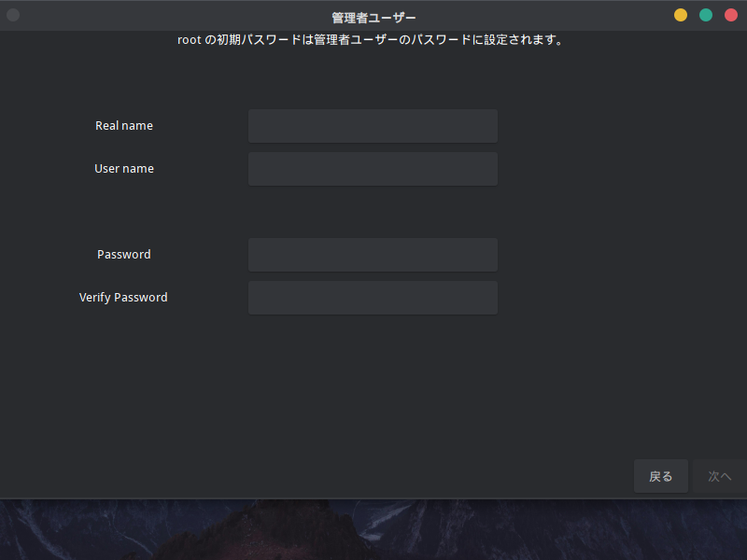
Task: Click the Verify Password field
Action: [373, 298]
